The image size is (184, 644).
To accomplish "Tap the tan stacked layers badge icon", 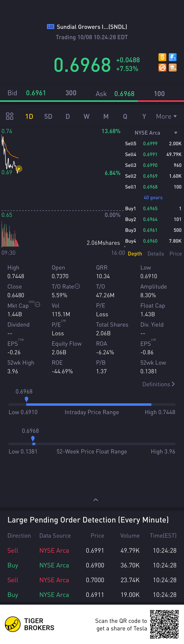I will coord(173,68).
